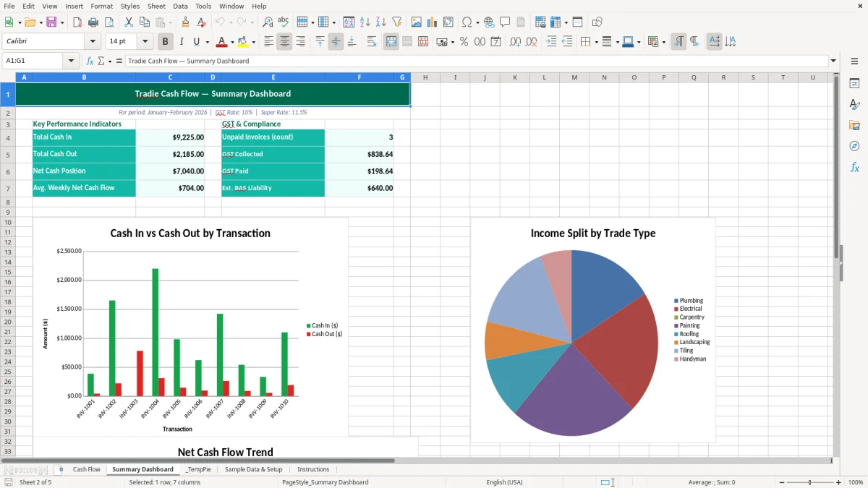This screenshot has height=488, width=868.
Task: Open the Sheet menu
Action: pos(157,6)
